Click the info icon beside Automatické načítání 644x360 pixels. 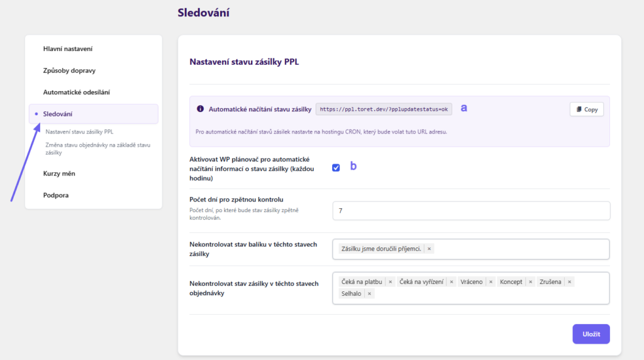(x=200, y=109)
